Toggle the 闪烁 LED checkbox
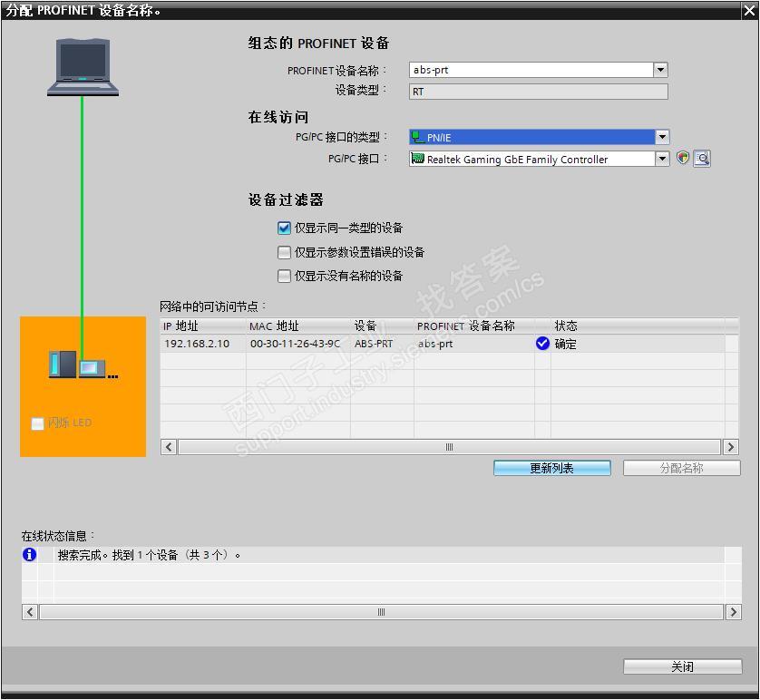This screenshot has height=700, width=760. [37, 423]
